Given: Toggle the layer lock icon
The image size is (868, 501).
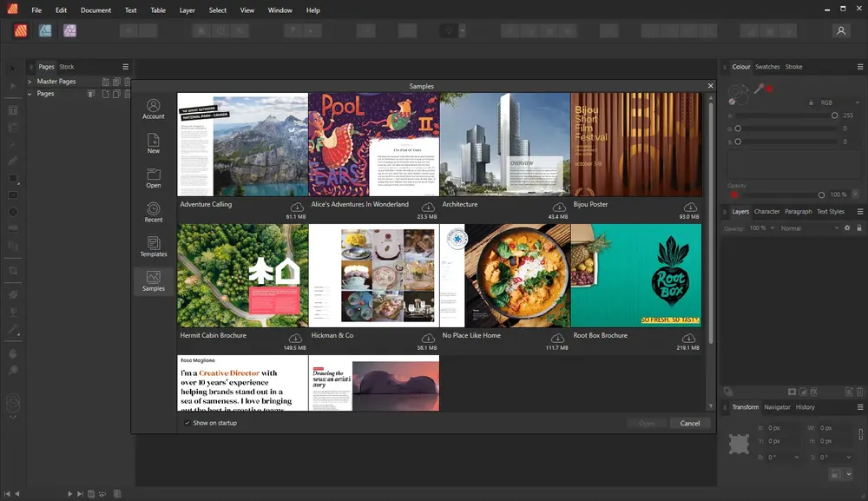Looking at the screenshot, I should (859, 228).
